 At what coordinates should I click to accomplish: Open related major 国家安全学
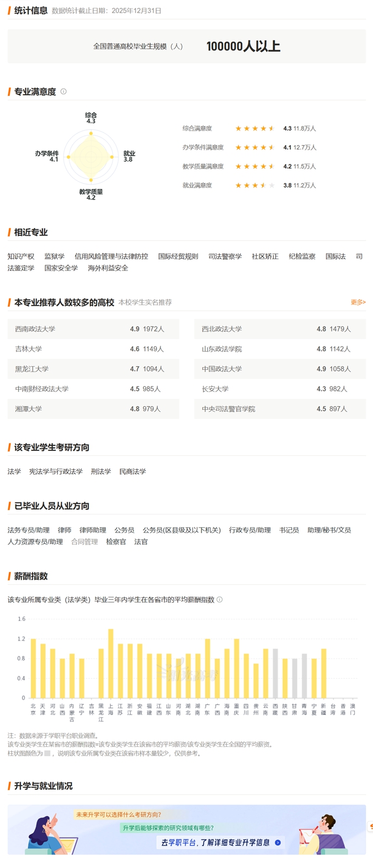61,268
